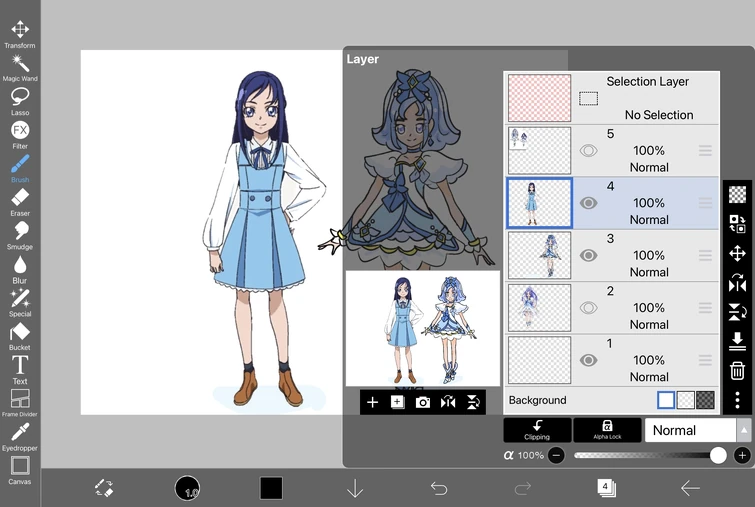755x507 pixels.
Task: Choose white background swatch
Action: [666, 400]
